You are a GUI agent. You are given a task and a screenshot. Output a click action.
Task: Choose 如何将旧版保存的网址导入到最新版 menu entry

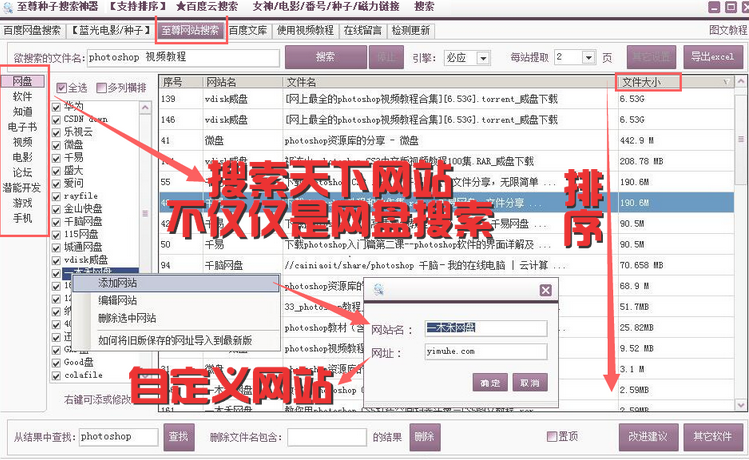(x=176, y=341)
